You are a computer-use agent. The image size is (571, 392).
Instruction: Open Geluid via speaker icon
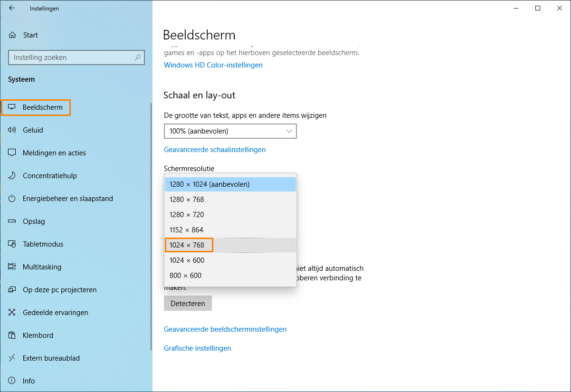12,130
